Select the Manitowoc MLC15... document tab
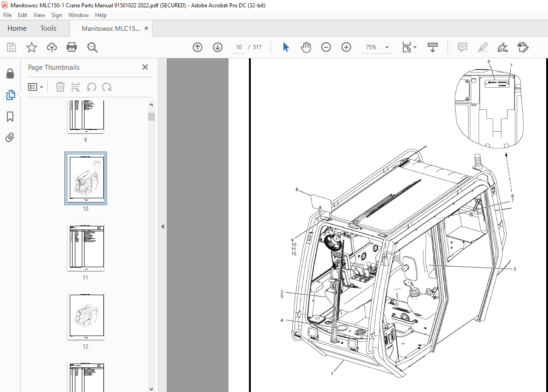This screenshot has width=548, height=392. [110, 28]
